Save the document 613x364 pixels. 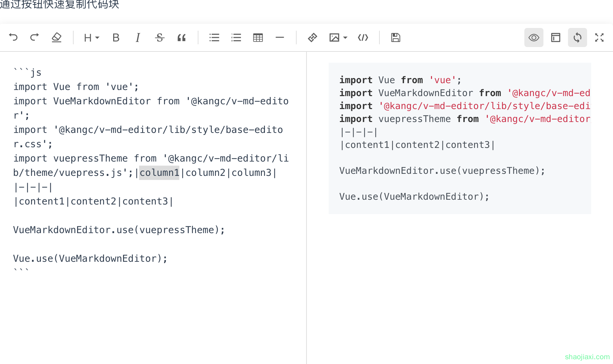click(x=395, y=37)
